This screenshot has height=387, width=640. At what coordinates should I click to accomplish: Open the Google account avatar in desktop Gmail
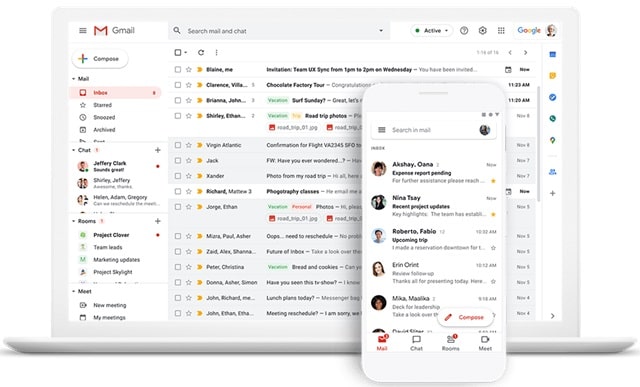click(551, 31)
